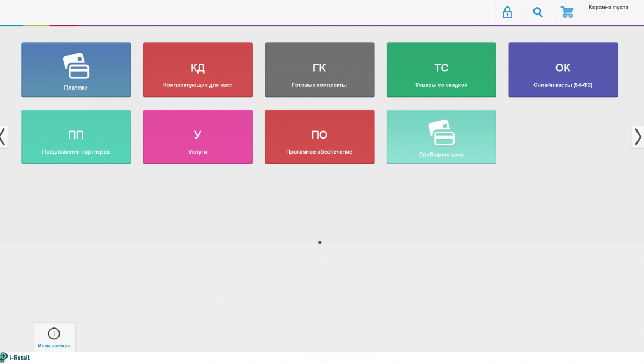Select the Свободная цена card icon tile

441,133
